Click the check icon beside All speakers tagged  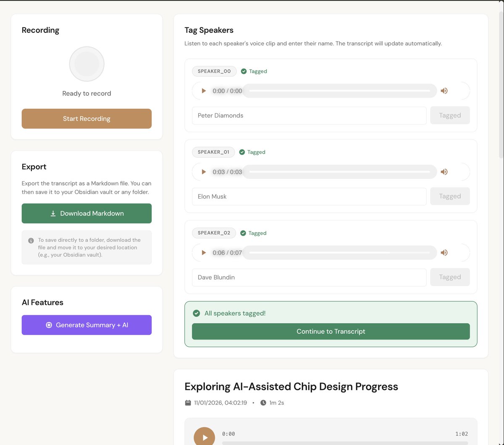pos(196,313)
